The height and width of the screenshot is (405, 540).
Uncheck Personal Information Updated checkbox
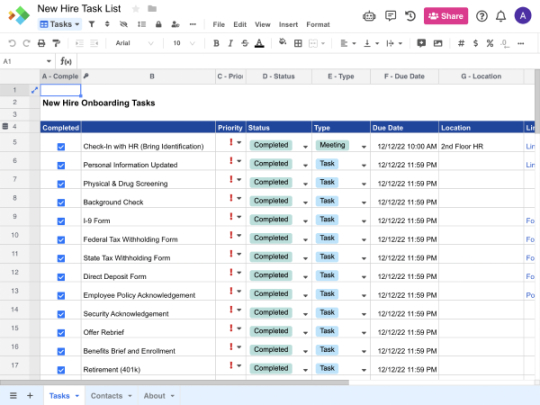click(61, 165)
